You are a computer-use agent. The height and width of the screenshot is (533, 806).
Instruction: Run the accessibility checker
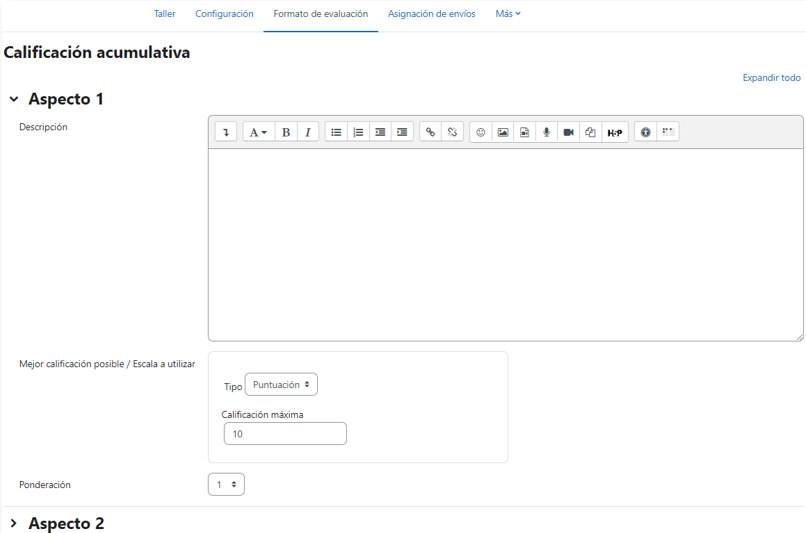coord(646,132)
